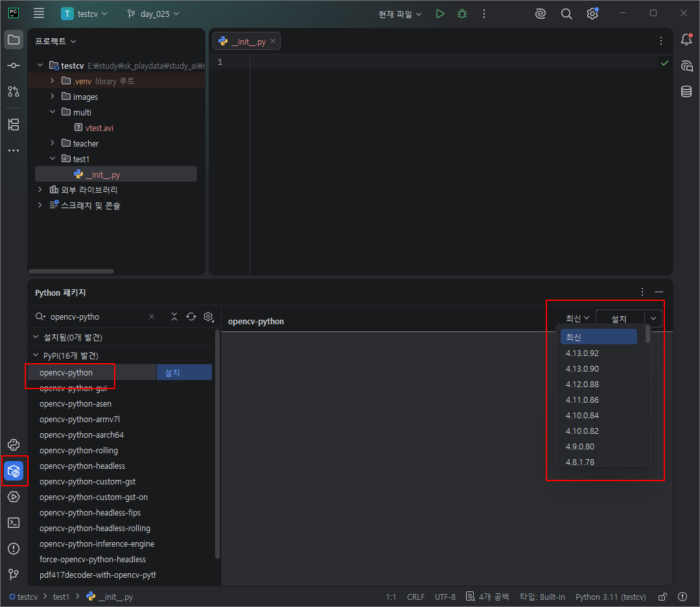700x607 pixels.
Task: Open Python Packages panel options menu
Action: click(x=642, y=292)
